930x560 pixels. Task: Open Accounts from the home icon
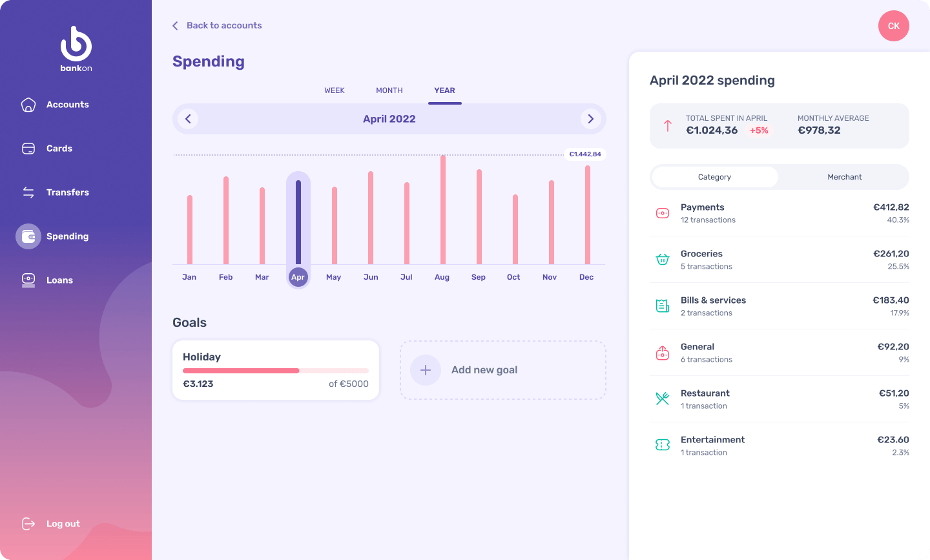point(28,105)
